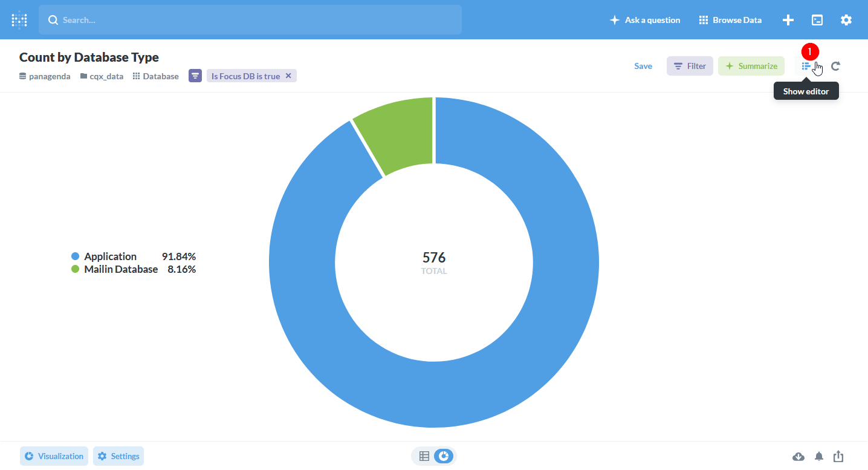Switch to table data view
Viewport: 868px width, 470px height.
coord(424,456)
